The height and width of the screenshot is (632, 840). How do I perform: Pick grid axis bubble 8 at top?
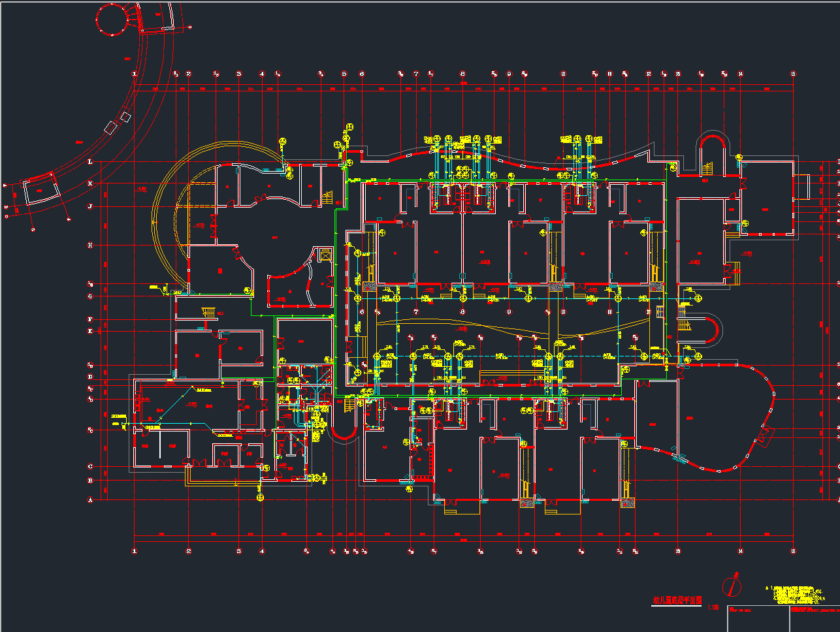(462, 74)
